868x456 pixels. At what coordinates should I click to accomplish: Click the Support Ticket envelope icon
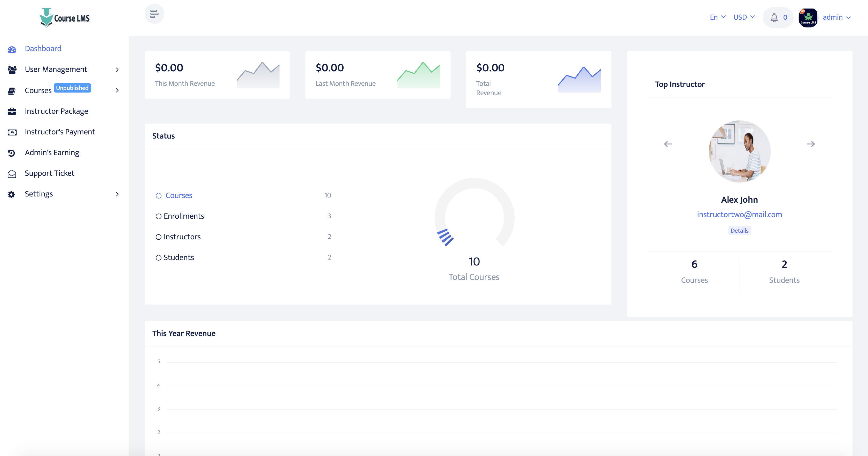(x=12, y=174)
